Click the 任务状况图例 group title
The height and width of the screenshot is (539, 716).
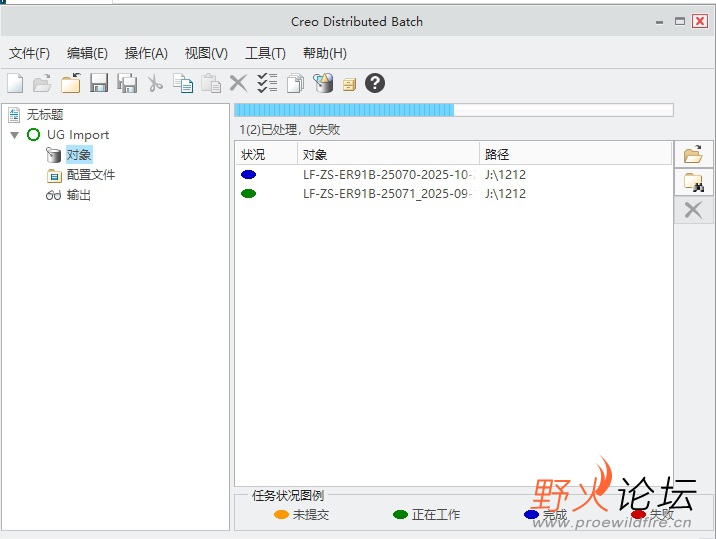pyautogui.click(x=288, y=496)
